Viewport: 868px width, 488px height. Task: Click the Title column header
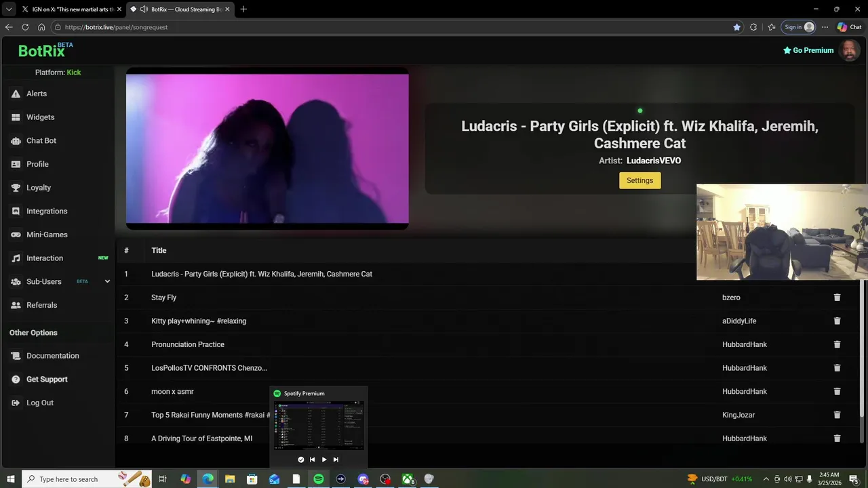coord(159,250)
